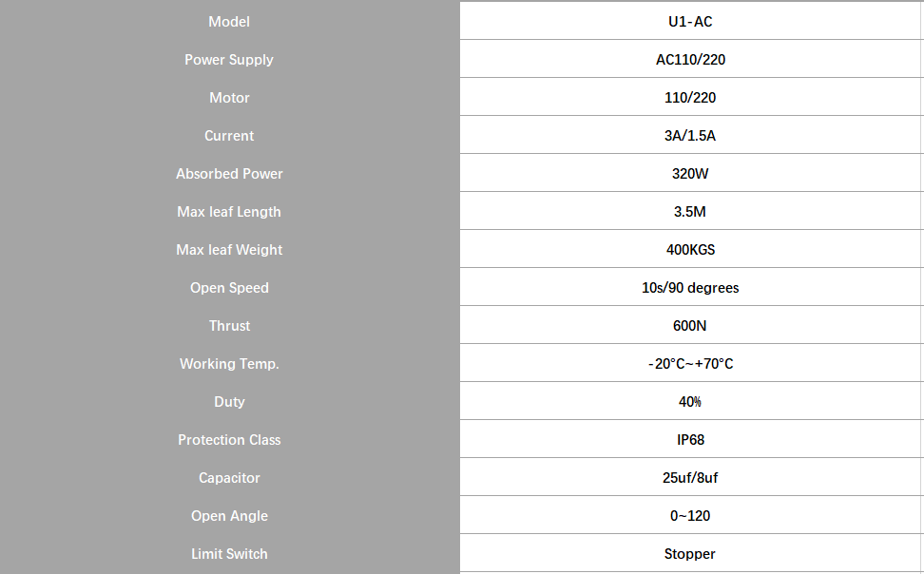Viewport: 924px width, 574px height.
Task: Select the 10s/90 degrees value
Action: [x=690, y=287]
